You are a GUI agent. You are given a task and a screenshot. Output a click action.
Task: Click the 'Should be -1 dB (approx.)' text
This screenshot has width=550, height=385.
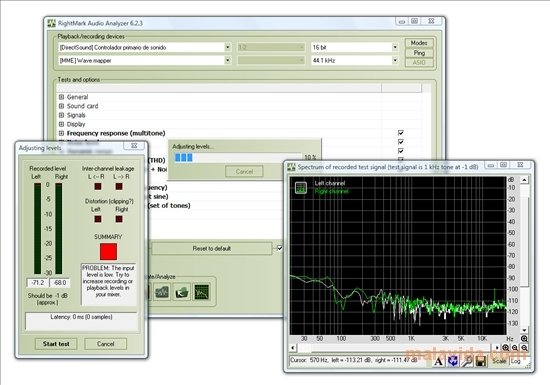(x=47, y=299)
